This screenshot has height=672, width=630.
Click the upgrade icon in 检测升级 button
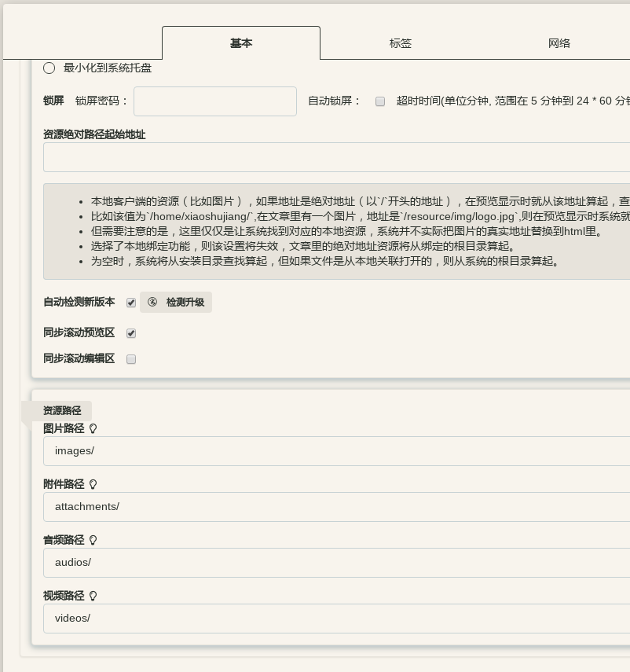point(152,302)
